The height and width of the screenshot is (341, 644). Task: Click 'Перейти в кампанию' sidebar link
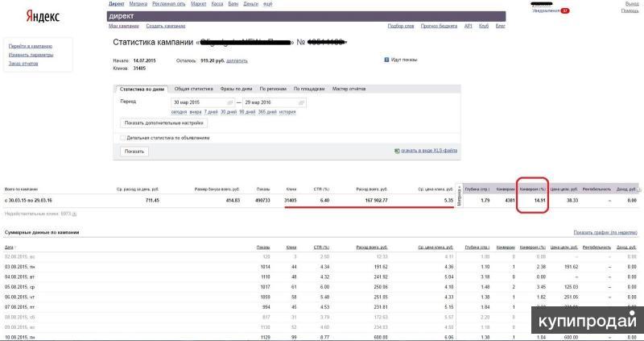[31, 46]
